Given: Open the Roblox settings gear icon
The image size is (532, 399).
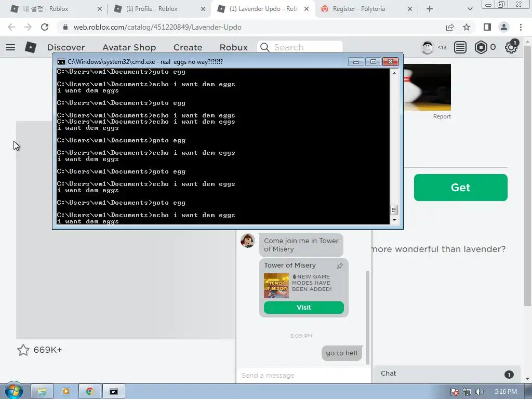Looking at the screenshot, I should coord(511,47).
